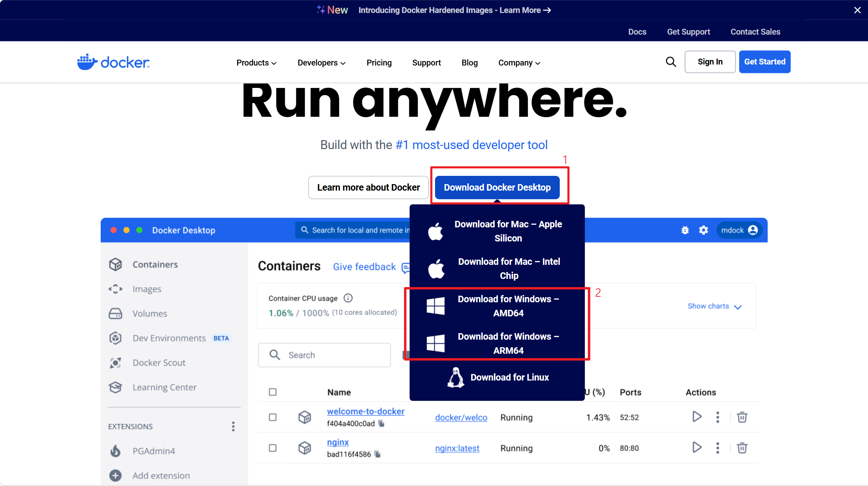Expand the Company menu
Image resolution: width=868 pixels, height=486 pixels.
519,63
